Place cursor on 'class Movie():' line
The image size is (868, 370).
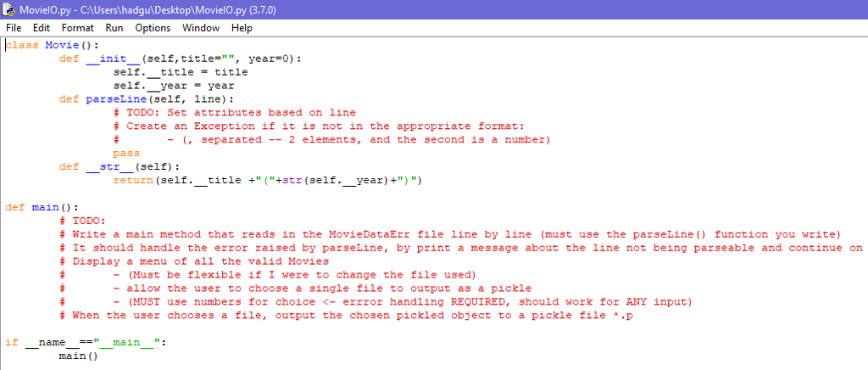(52, 46)
